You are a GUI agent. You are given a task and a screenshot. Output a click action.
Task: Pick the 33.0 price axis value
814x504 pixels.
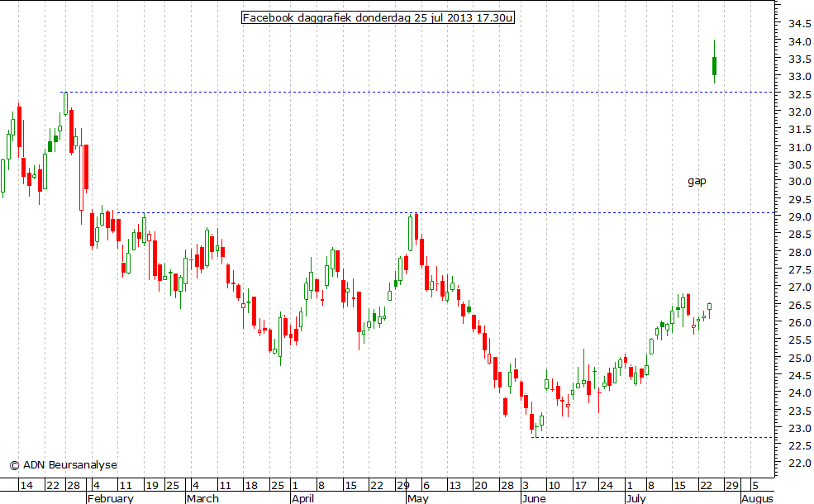click(x=800, y=77)
